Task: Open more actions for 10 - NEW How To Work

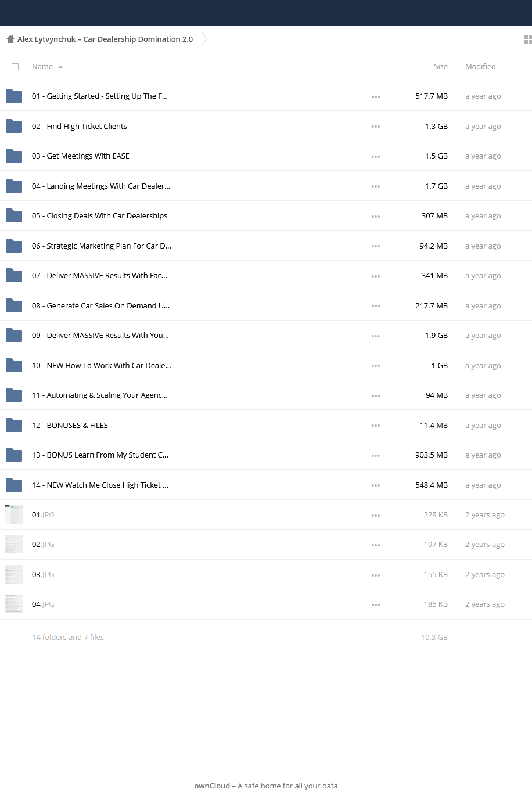Action: [376, 366]
